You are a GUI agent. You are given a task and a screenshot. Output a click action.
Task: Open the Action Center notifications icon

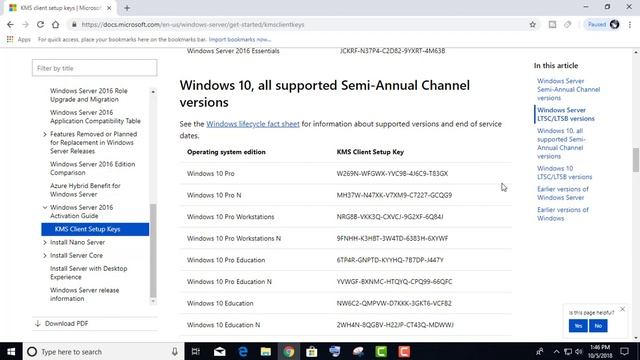[624, 351]
